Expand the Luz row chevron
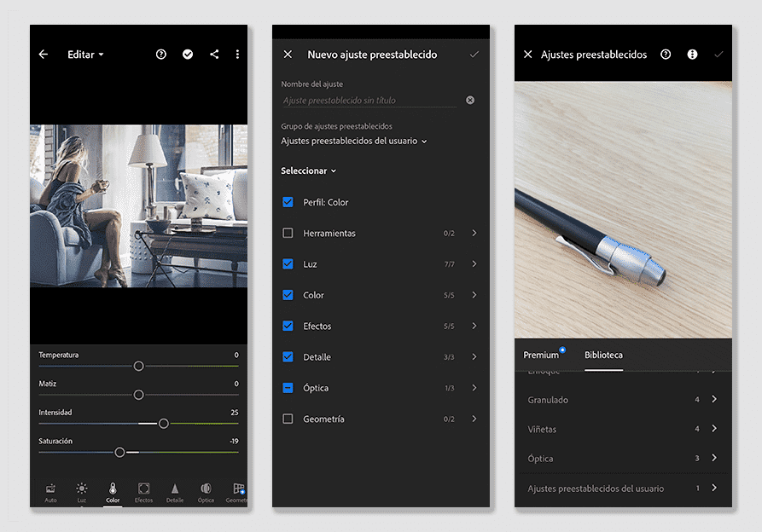This screenshot has height=532, width=762. [x=474, y=264]
